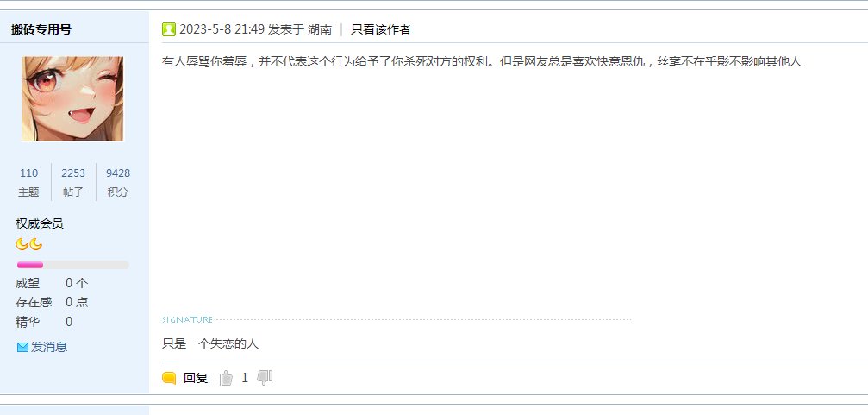
Task: Click the like count number 1
Action: tap(245, 379)
